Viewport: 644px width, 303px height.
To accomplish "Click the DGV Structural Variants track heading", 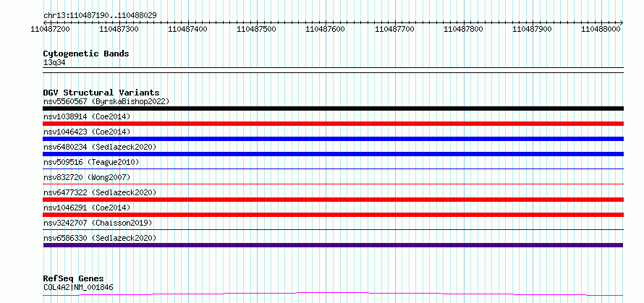I will 101,93.
